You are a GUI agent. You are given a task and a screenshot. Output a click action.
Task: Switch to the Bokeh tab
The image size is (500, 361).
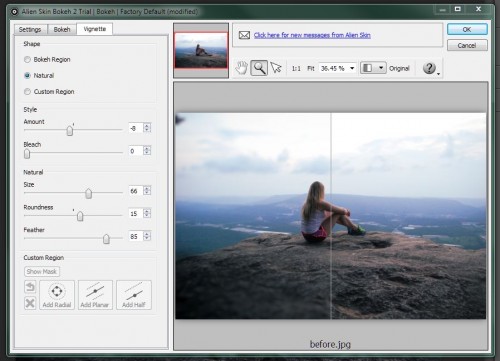(x=62, y=30)
